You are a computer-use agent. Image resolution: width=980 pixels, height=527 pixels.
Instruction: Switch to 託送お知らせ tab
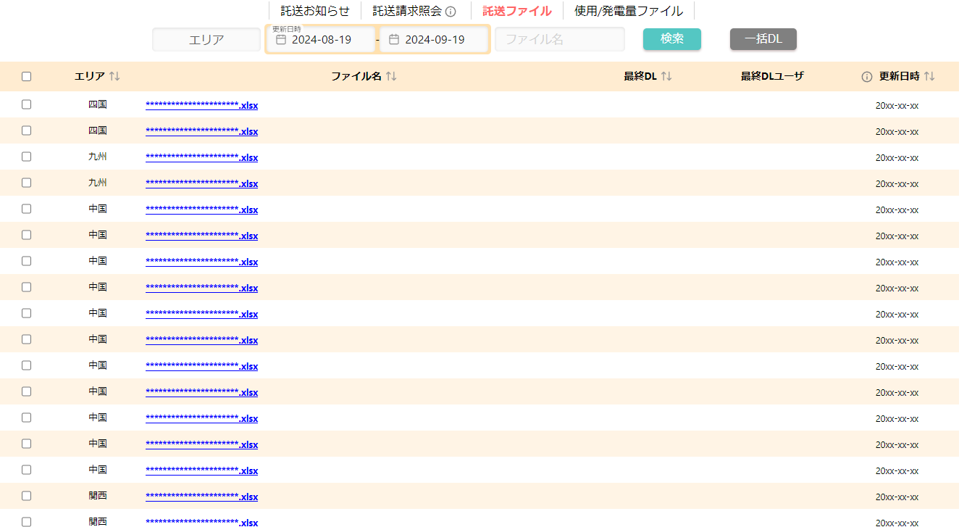click(315, 11)
